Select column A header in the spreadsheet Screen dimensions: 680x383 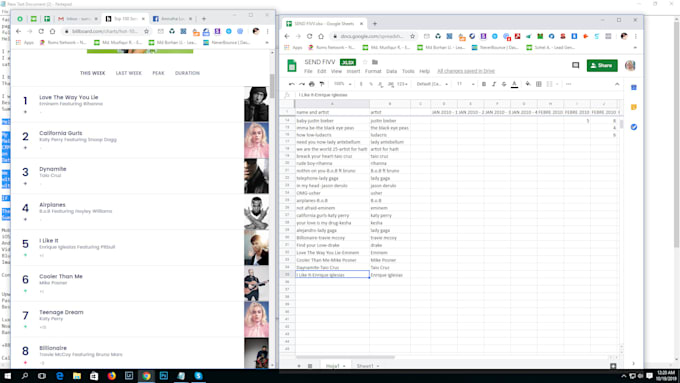click(x=332, y=104)
